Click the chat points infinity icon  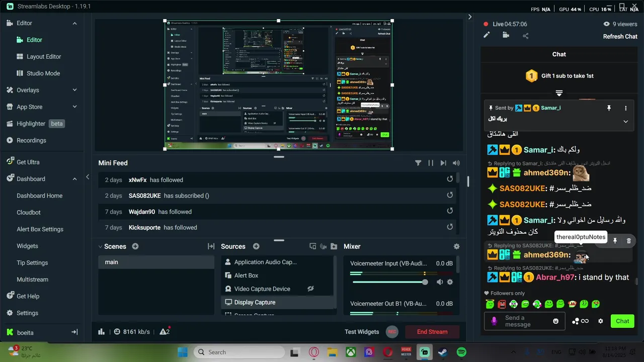(580, 321)
